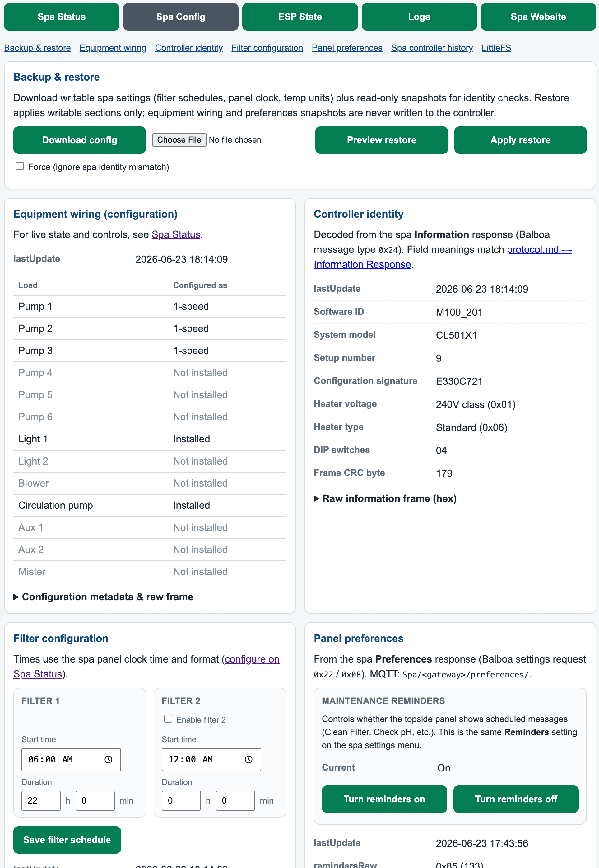Switch to the Spa Status tab
The width and height of the screenshot is (599, 868).
pos(62,17)
